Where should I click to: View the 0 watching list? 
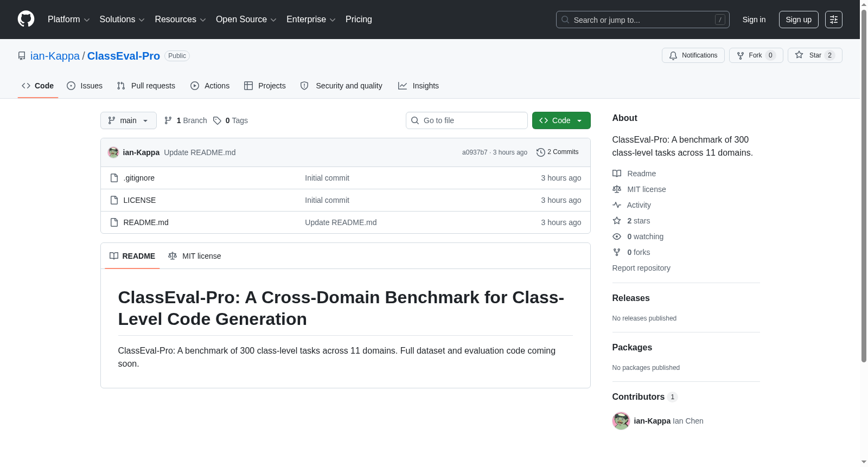pos(638,236)
